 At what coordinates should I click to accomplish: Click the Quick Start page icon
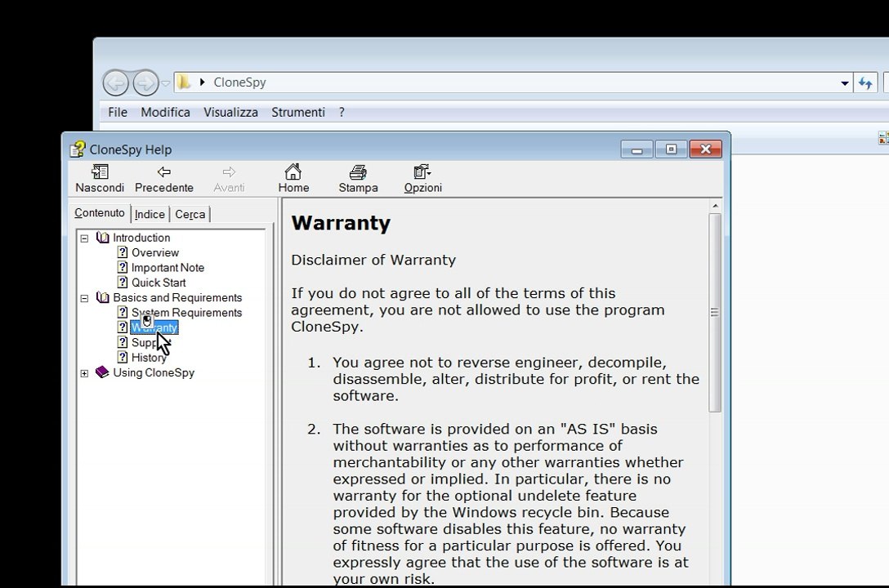123,282
